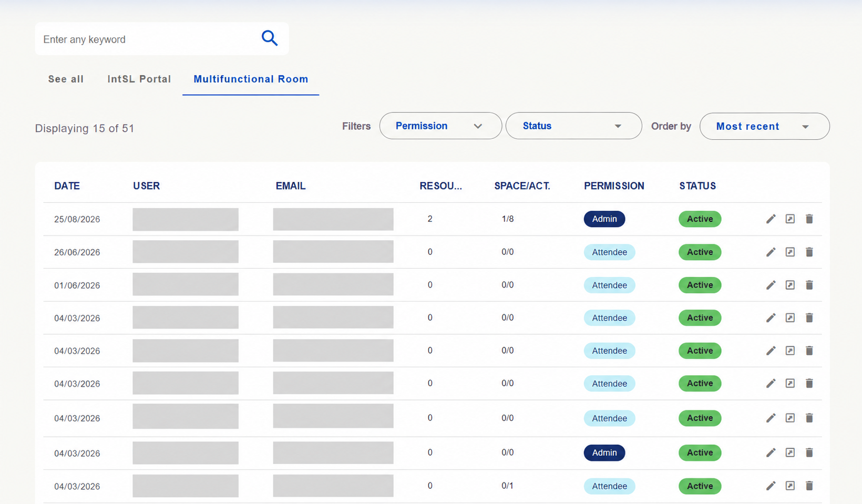Click the USER column header
This screenshot has height=504, width=862.
coord(146,186)
